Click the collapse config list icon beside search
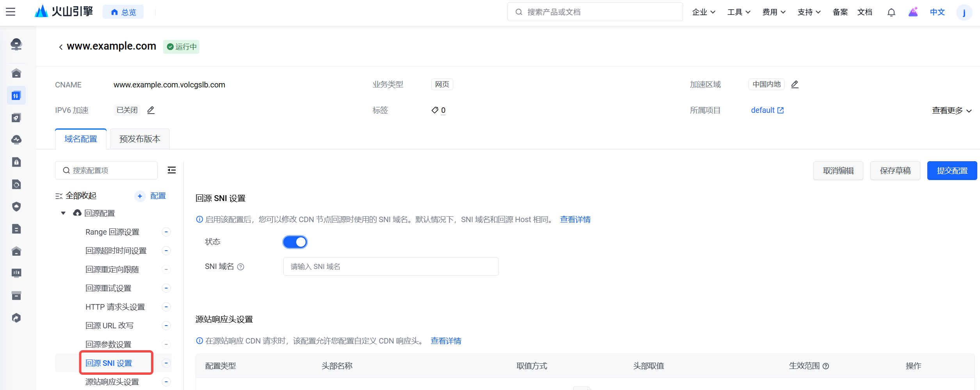 pyautogui.click(x=171, y=170)
